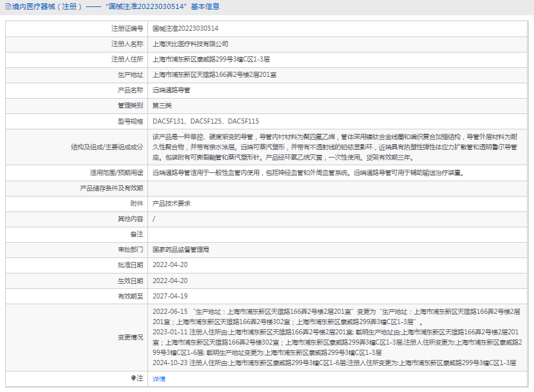Click the 审批部门 row label
Screen dimensions: 534x392
[130, 250]
